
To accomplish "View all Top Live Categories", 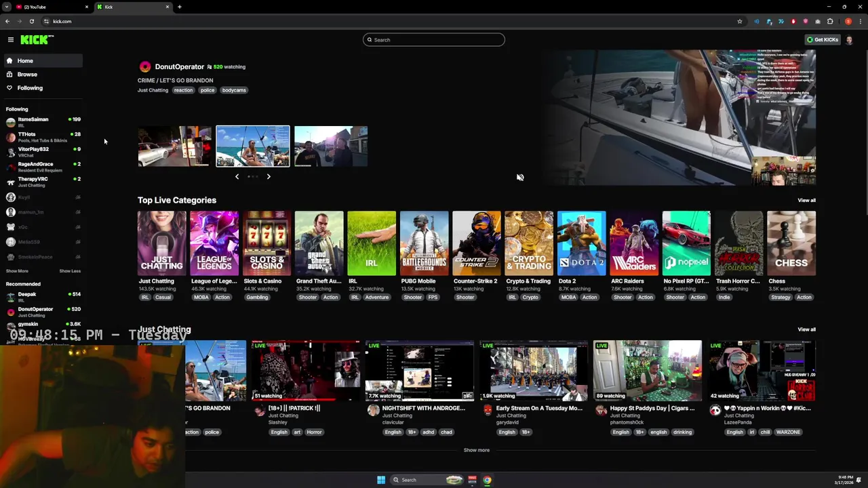I will pyautogui.click(x=806, y=201).
